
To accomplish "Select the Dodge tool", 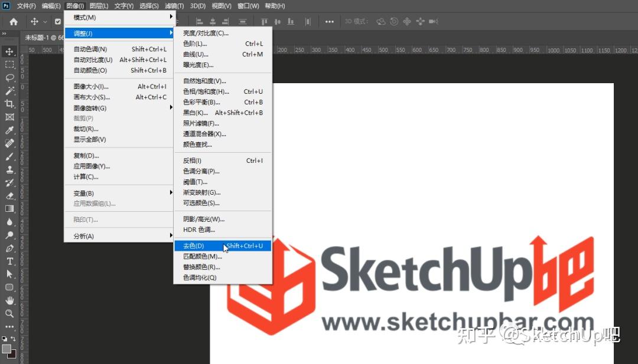I will click(x=10, y=235).
